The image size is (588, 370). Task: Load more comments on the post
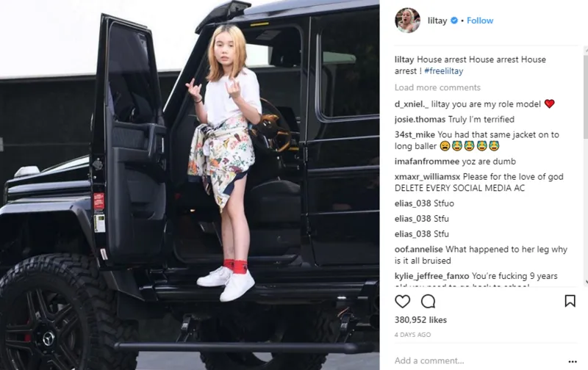(x=437, y=87)
